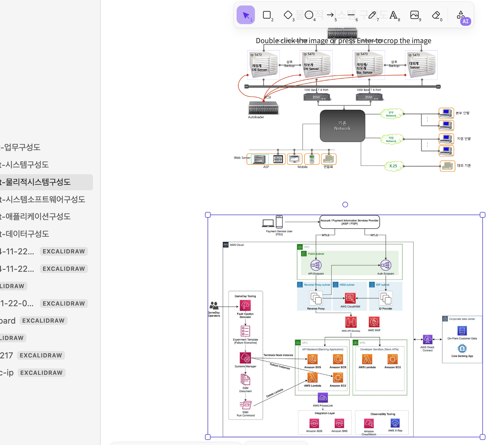Click the Autoloader device in the diagram
The width and height of the screenshot is (504, 445).
(x=264, y=108)
